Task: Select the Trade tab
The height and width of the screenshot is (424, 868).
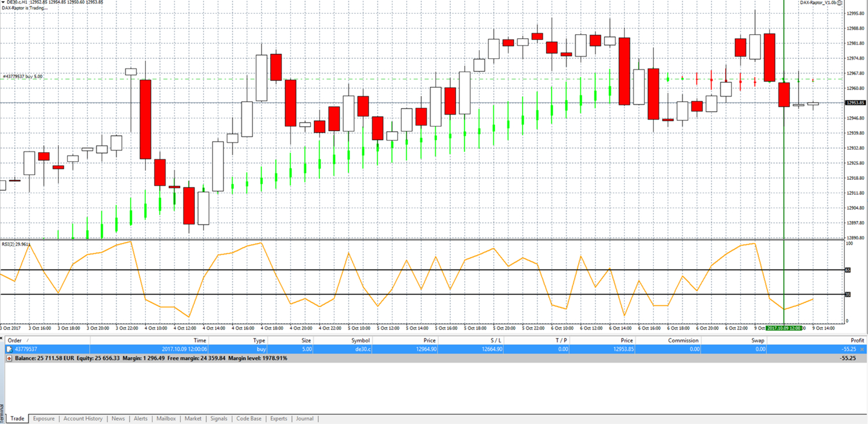Action: tap(17, 419)
